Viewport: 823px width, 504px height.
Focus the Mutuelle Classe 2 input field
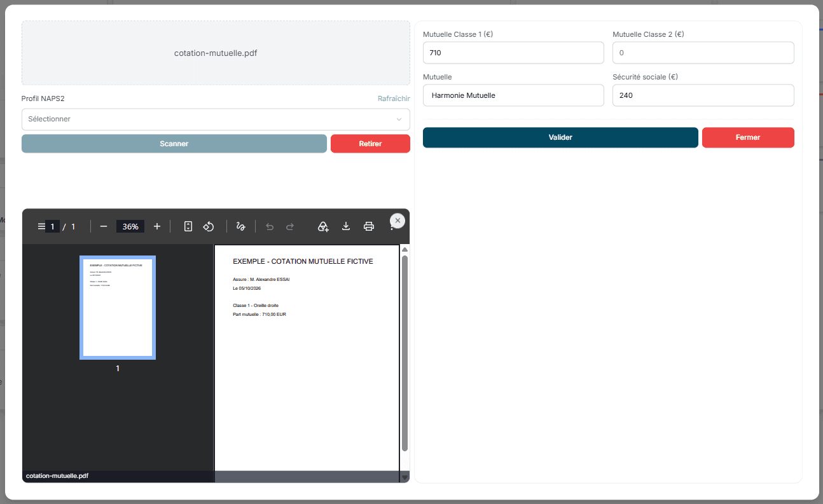703,53
